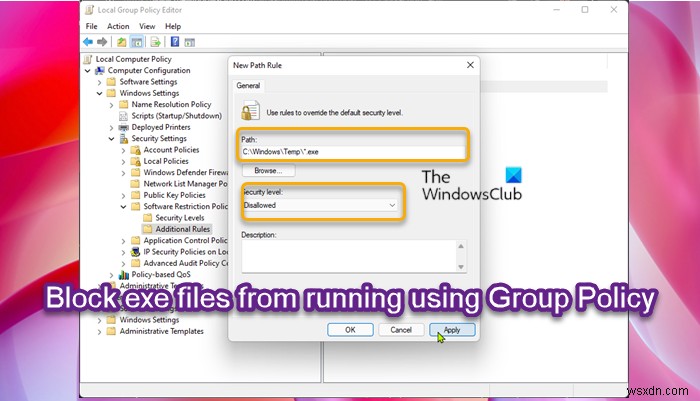Expand the Policy-based QoS node
This screenshot has width=700, height=401.
pos(111,275)
